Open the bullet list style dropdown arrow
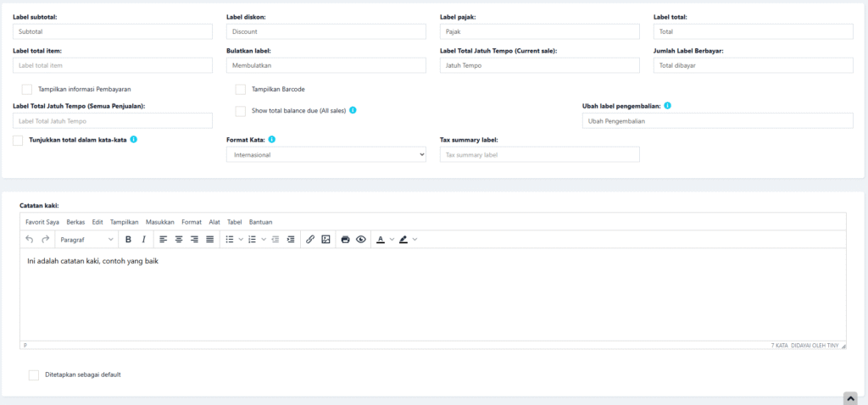The image size is (868, 405). pos(241,240)
